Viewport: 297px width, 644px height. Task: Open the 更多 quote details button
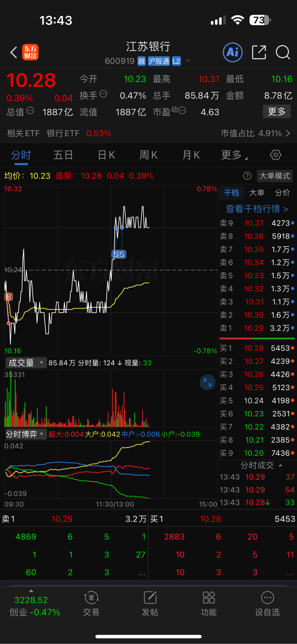pyautogui.click(x=277, y=112)
